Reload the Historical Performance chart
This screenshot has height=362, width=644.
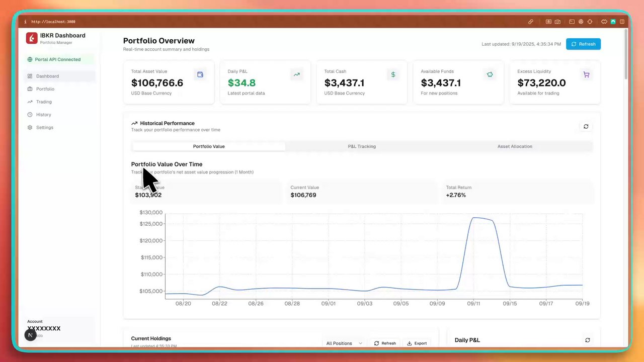click(x=586, y=127)
